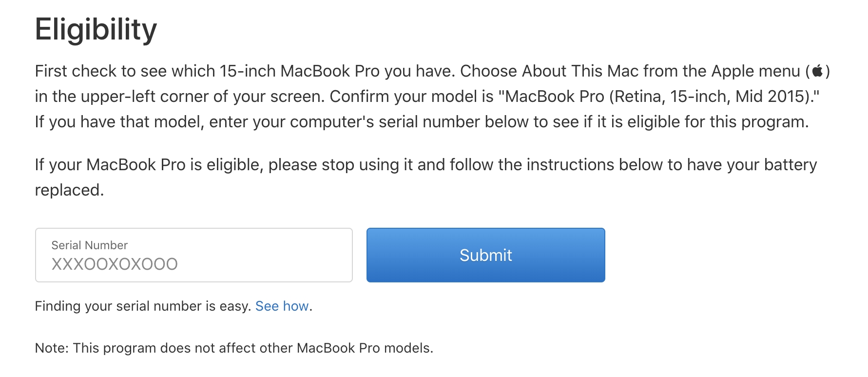Click the 'eligible for this program' phrase
This screenshot has height=377, width=868.
(717, 122)
